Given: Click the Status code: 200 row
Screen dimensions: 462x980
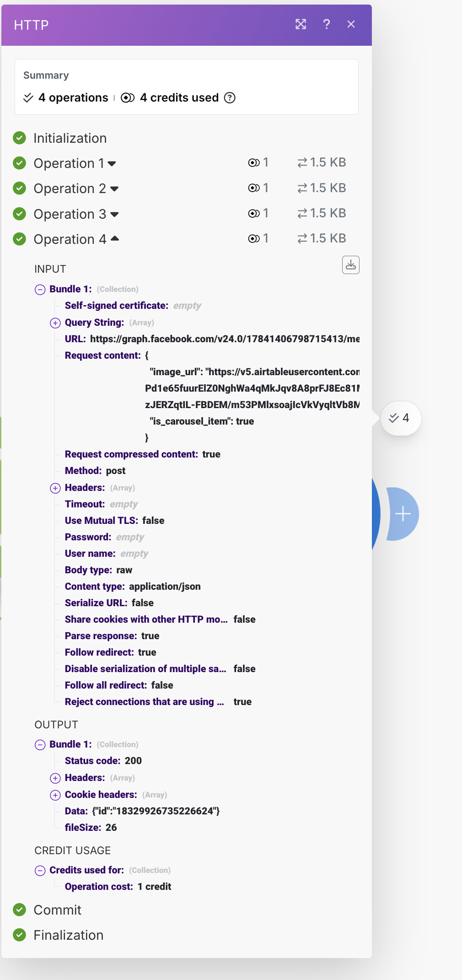Looking at the screenshot, I should tap(103, 761).
